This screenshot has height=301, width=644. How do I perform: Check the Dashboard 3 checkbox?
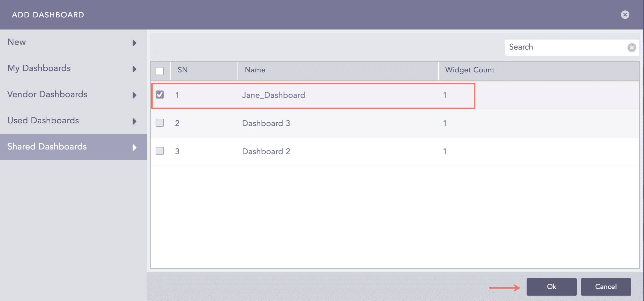(x=160, y=123)
